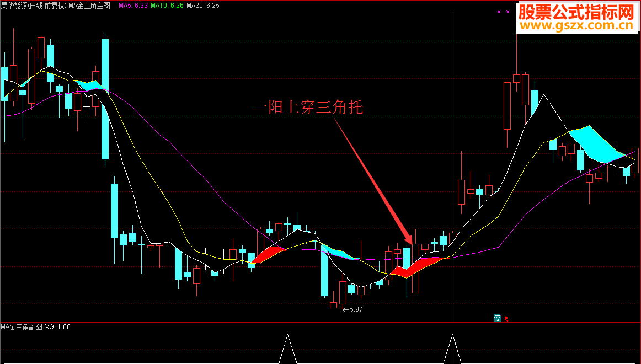
Task: Click the first purple x marker at the chart top
Action: coord(499,12)
